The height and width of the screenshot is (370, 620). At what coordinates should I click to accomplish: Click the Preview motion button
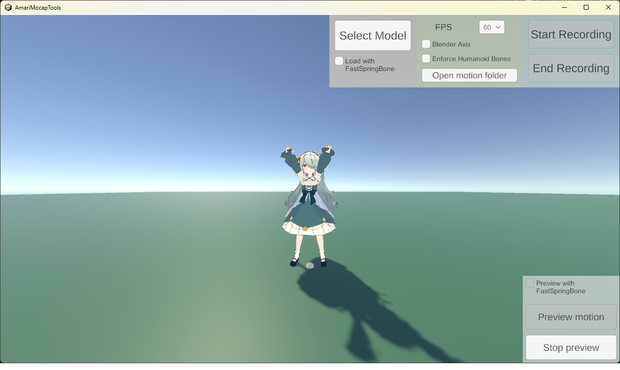click(571, 317)
